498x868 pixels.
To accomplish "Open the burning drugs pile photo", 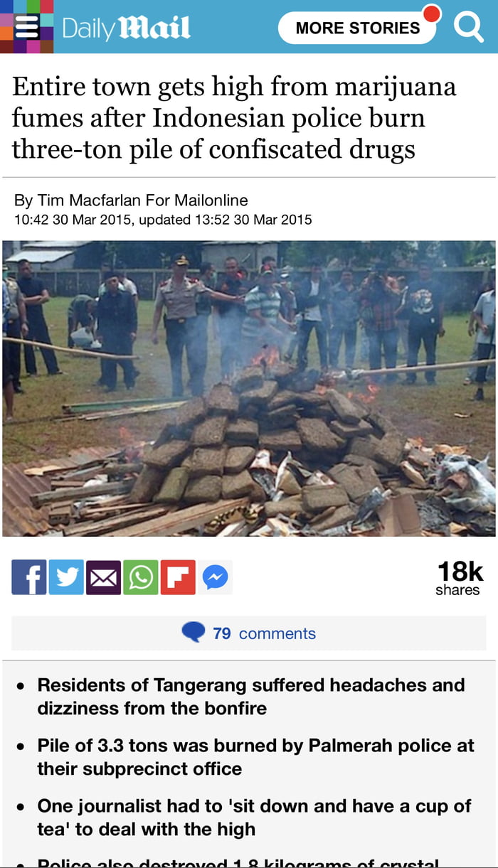I will [249, 388].
